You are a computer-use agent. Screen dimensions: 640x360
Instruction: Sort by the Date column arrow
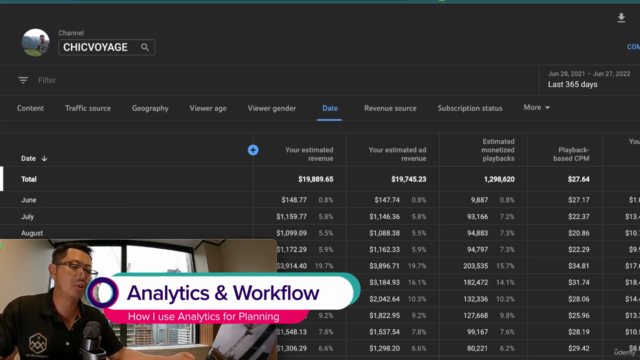point(44,158)
